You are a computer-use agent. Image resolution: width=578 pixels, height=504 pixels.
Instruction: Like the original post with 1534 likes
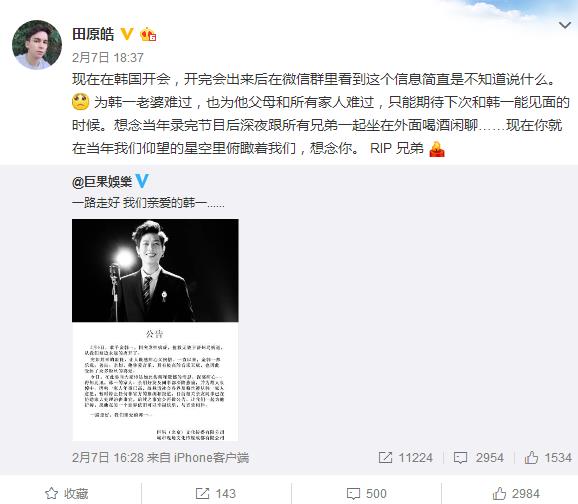click(x=548, y=458)
